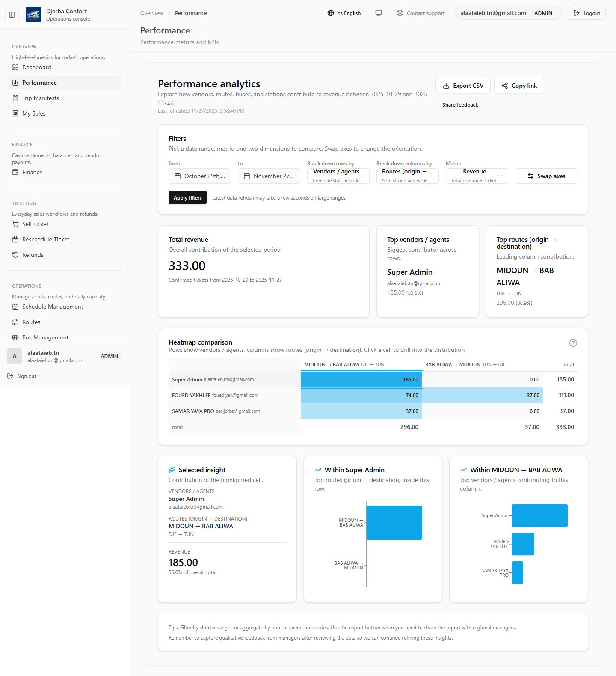616x676 pixels.
Task: Click the Djerba Confort logo
Action: click(33, 15)
